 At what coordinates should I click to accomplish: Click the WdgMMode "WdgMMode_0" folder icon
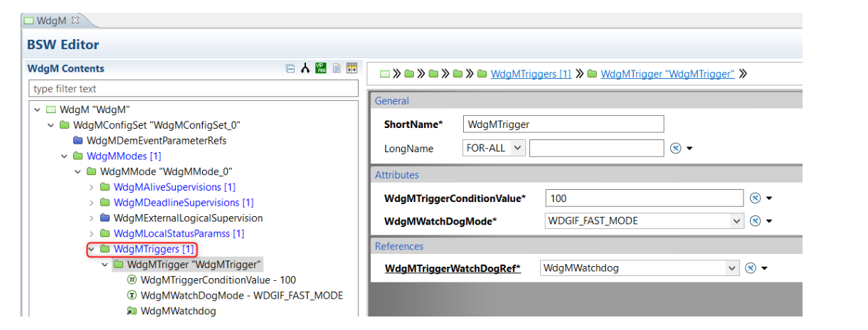(x=91, y=171)
